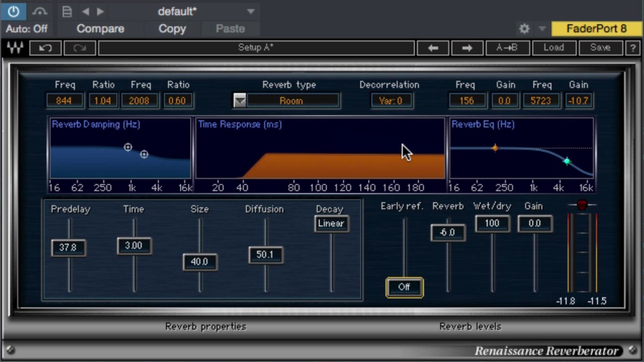
Task: Click the Load button
Action: [x=553, y=48]
